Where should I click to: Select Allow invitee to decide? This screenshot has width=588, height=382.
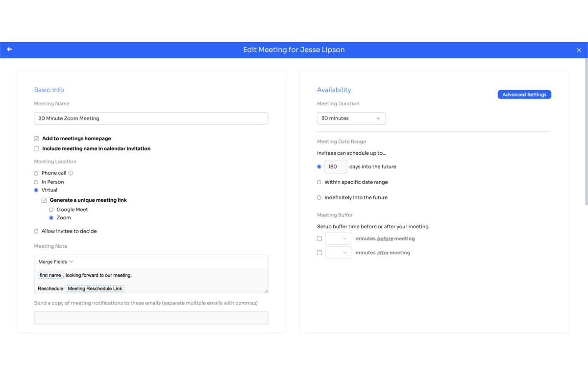coord(36,231)
